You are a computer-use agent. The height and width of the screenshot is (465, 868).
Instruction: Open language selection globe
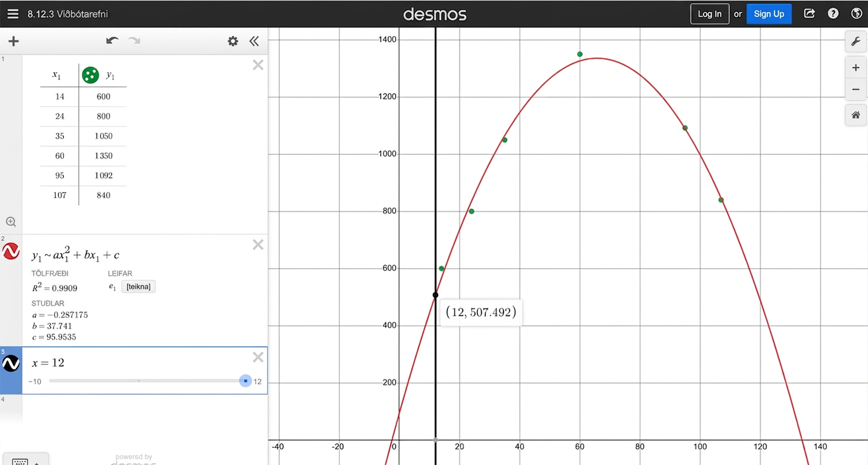(857, 14)
